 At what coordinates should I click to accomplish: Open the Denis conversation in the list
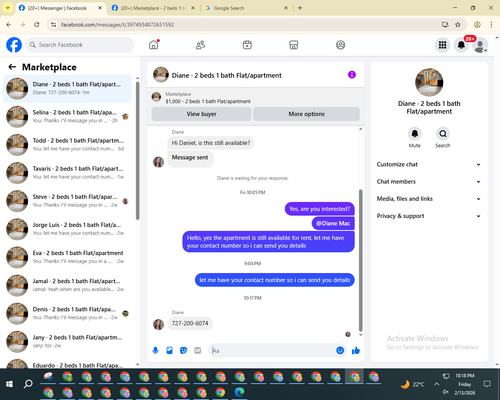coord(67,313)
